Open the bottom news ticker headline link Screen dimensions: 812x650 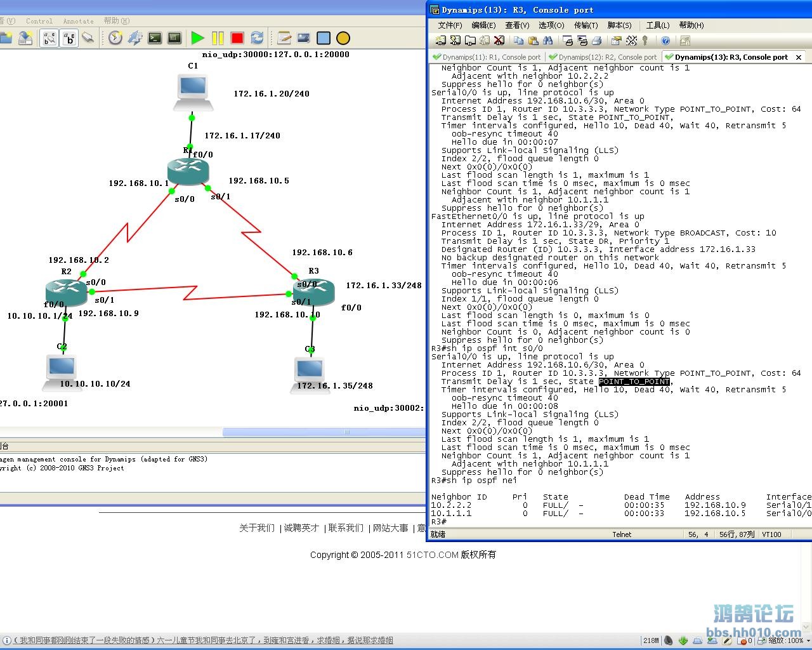click(203, 640)
